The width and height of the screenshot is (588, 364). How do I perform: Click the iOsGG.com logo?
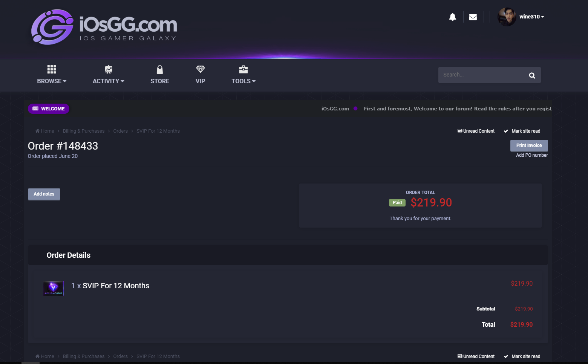coord(104,27)
